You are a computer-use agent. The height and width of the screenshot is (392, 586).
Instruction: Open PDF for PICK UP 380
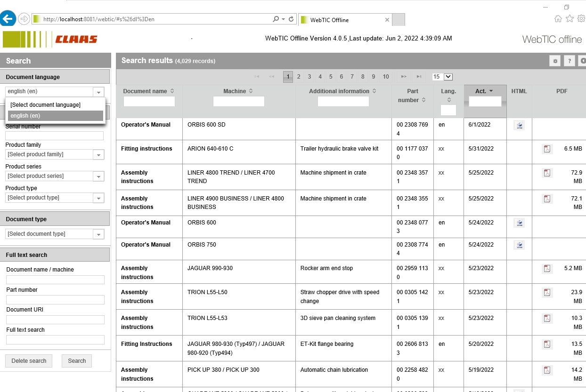point(547,370)
